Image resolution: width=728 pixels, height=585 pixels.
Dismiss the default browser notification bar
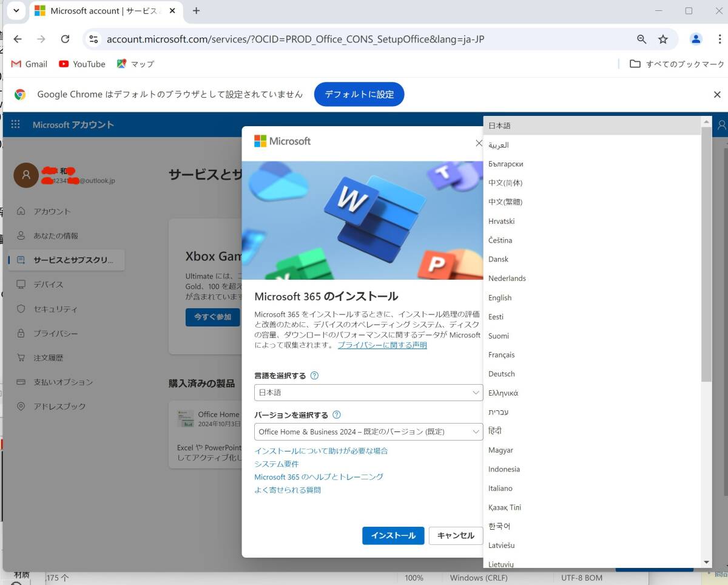pos(717,95)
